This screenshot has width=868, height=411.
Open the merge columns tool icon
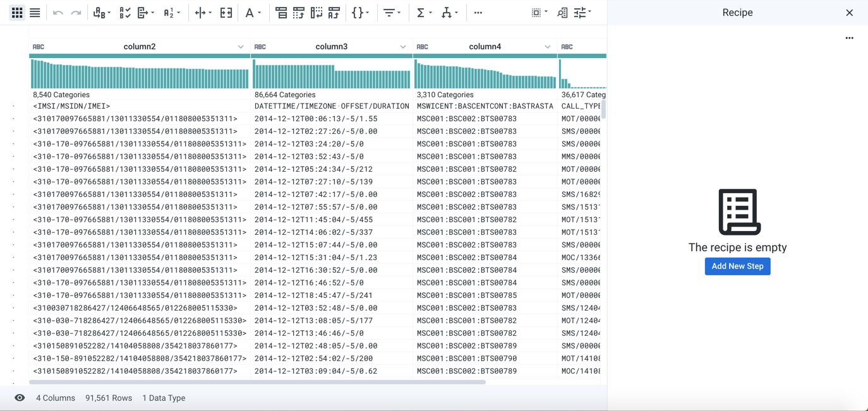[99, 13]
